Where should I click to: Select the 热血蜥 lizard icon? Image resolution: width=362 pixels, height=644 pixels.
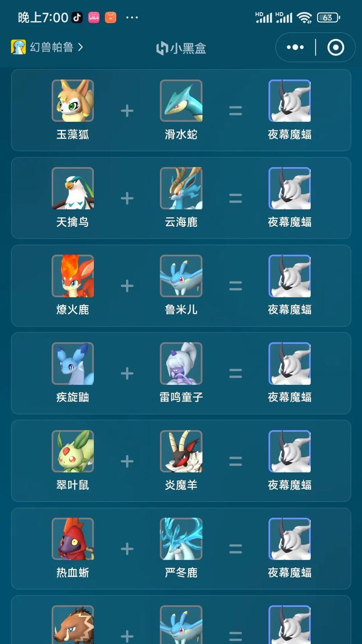[72, 538]
